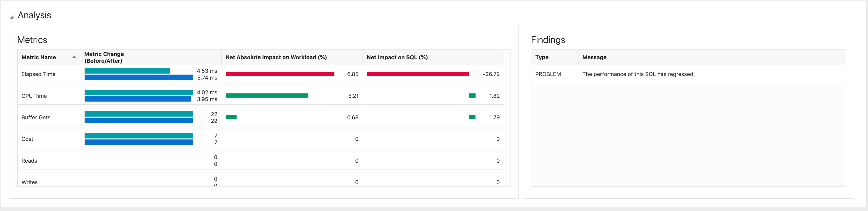Click the Net Absolute Impact on Workload header
Image resolution: width=868 pixels, height=211 pixels.
[276, 57]
